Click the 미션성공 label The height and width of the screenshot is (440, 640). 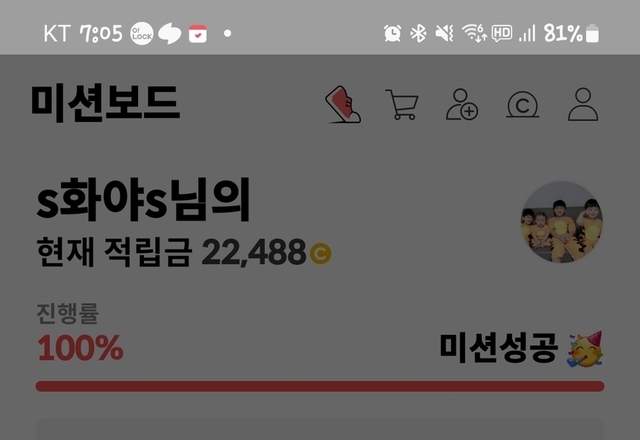coord(498,348)
